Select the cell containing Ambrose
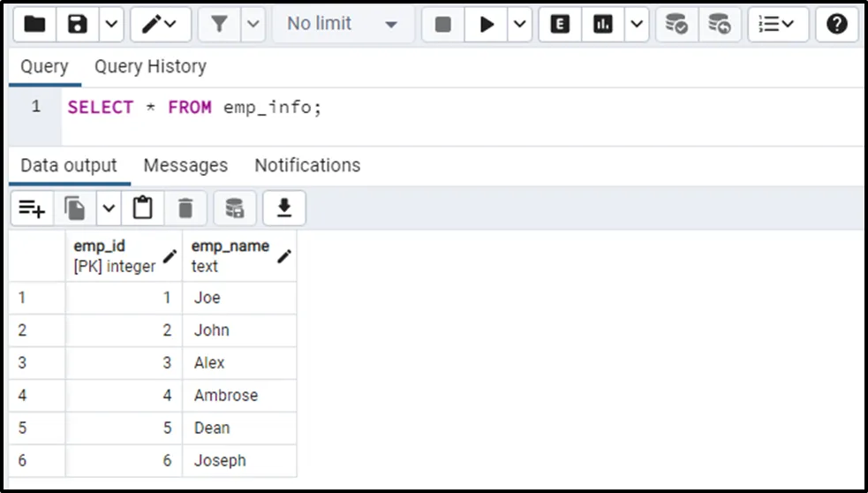The image size is (868, 493). 226,395
